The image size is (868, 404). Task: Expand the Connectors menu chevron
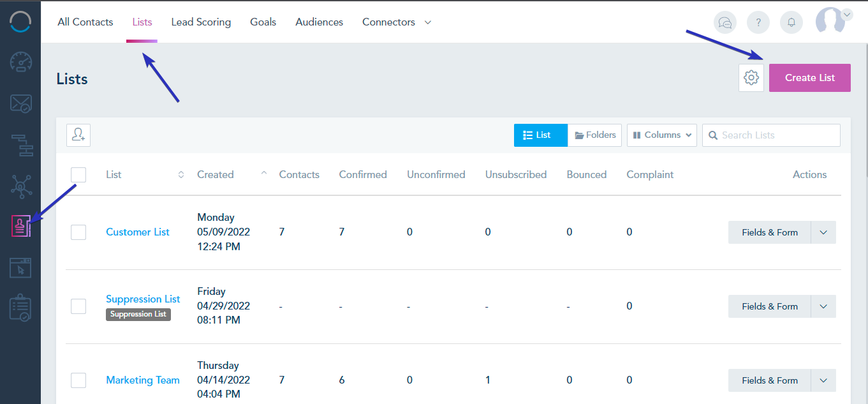(x=427, y=22)
